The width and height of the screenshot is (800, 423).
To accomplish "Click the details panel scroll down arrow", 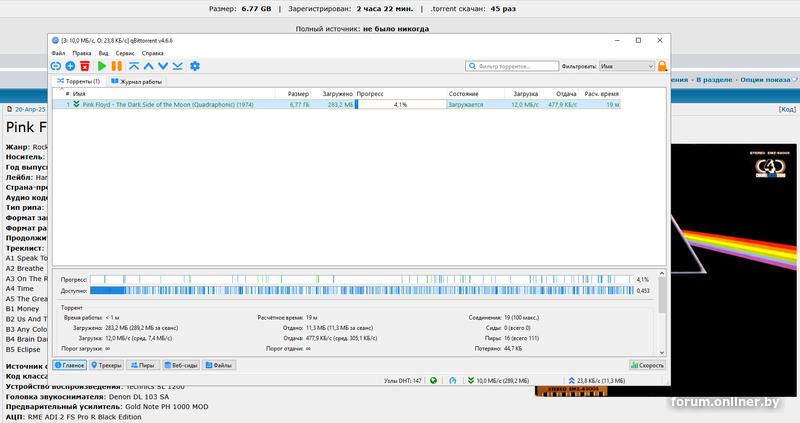I will click(x=662, y=352).
